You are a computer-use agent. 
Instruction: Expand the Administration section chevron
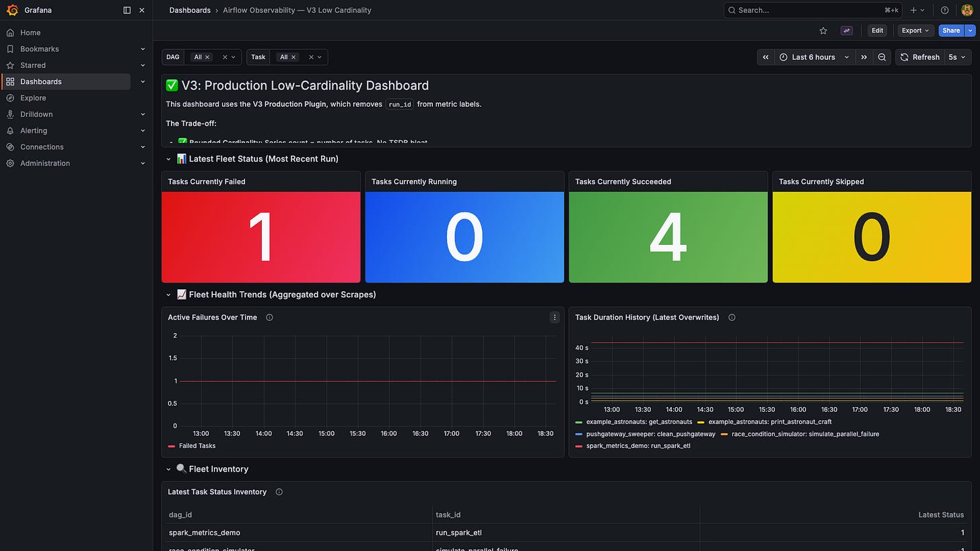tap(143, 163)
